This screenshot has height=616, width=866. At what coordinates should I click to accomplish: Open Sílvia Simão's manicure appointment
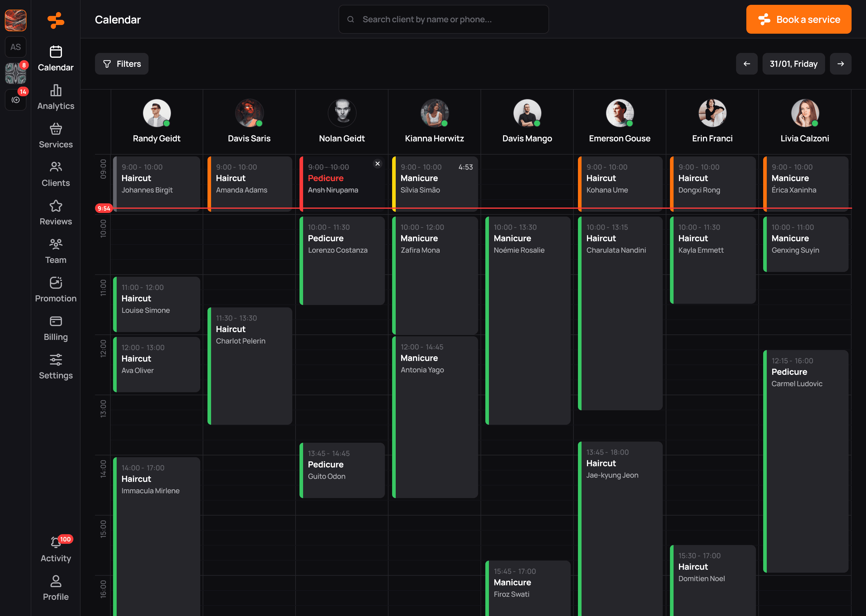[435, 183]
